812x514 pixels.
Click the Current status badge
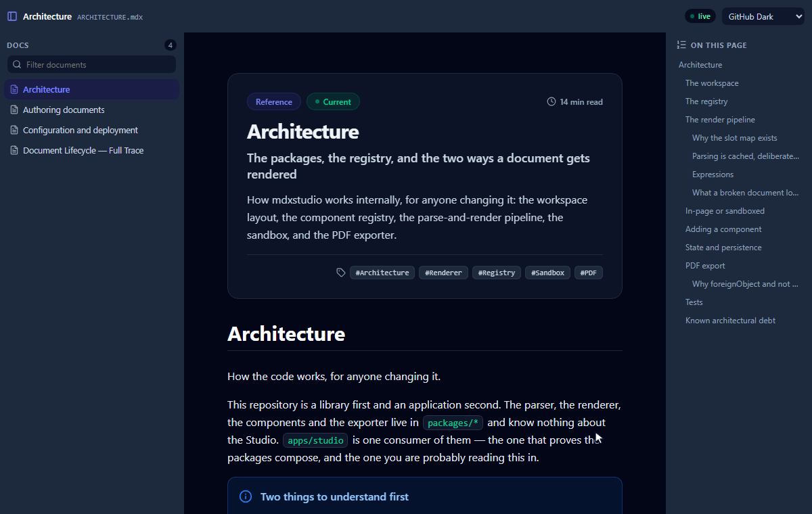click(x=333, y=102)
